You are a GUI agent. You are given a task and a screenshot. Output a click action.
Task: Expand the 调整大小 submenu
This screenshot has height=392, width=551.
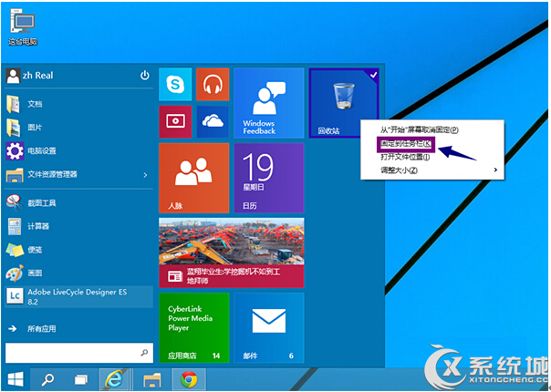[496, 170]
